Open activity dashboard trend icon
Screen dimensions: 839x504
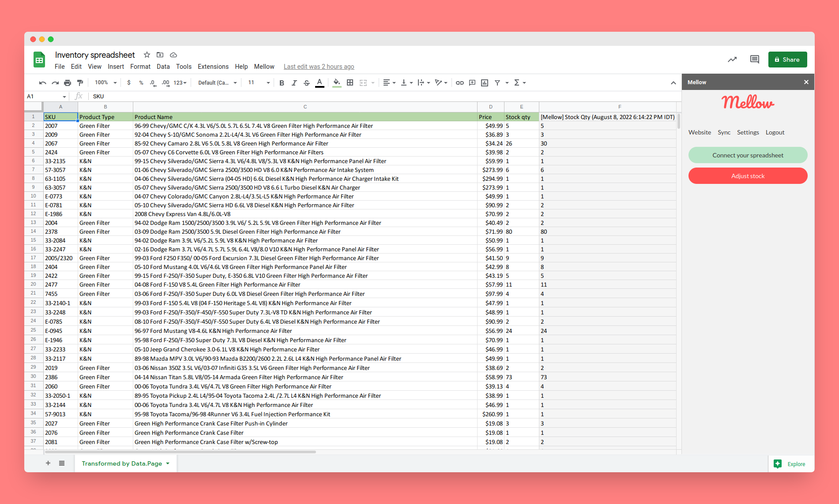tap(732, 60)
